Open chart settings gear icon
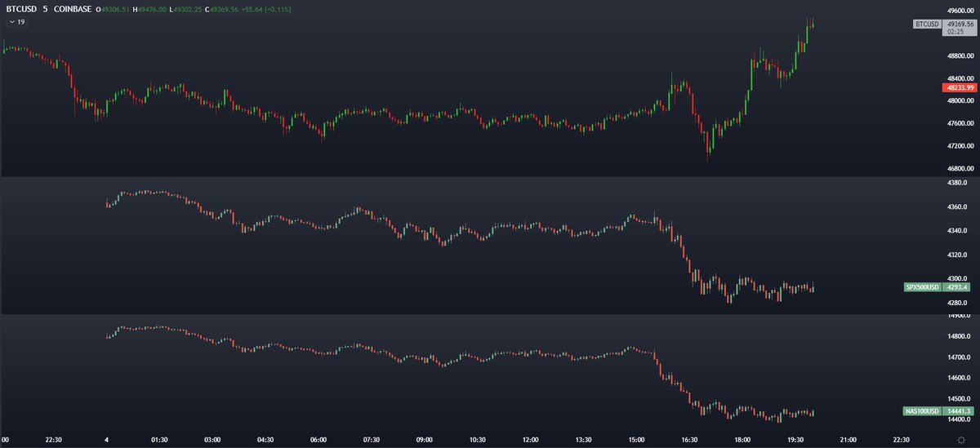This screenshot has height=448, width=980. coord(960,441)
